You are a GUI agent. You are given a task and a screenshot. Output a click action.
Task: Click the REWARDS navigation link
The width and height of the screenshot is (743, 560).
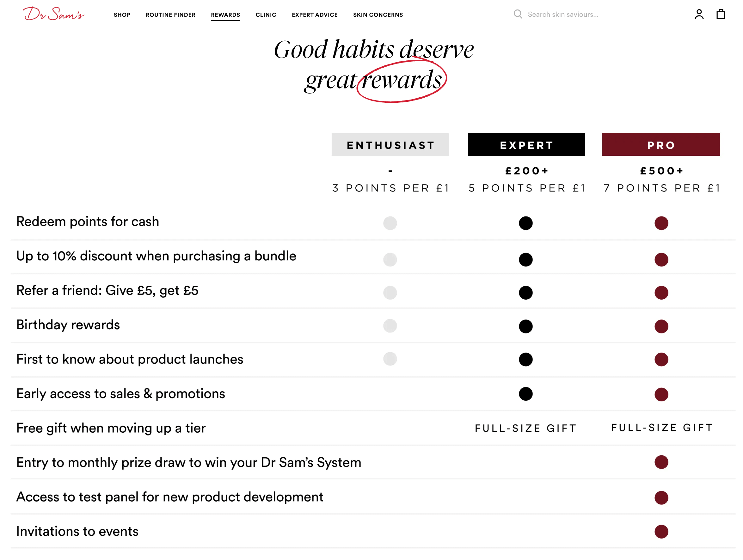pos(225,15)
